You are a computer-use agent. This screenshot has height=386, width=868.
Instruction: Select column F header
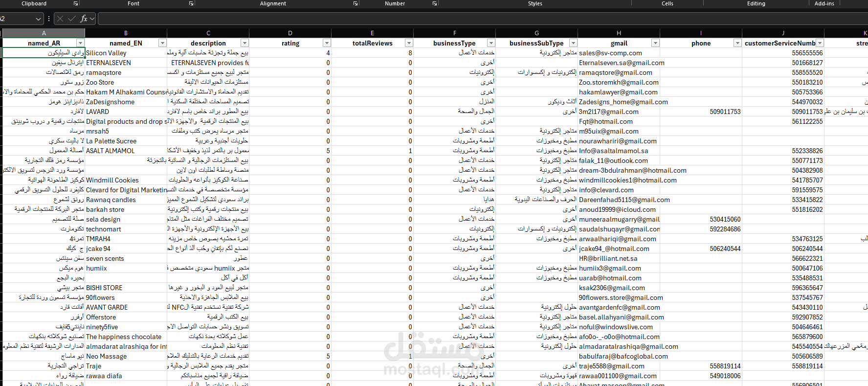pos(454,33)
